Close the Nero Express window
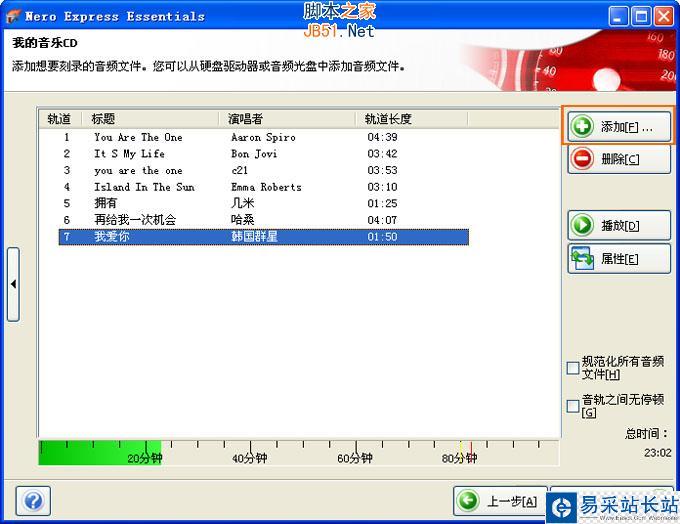The image size is (680, 524). point(664,17)
